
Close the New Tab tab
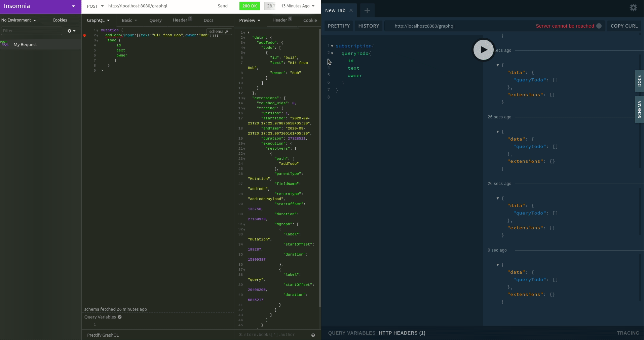coord(351,10)
